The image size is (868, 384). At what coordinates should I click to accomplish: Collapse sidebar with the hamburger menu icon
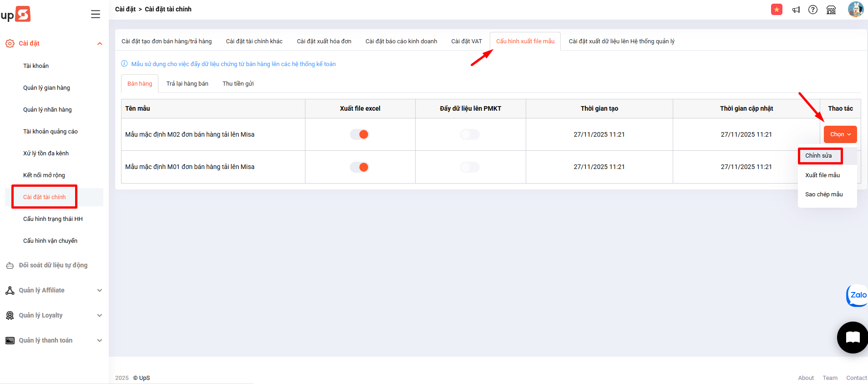click(96, 14)
